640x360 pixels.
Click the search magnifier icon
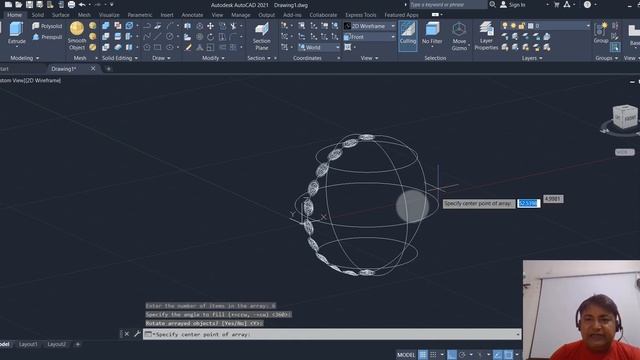493,4
